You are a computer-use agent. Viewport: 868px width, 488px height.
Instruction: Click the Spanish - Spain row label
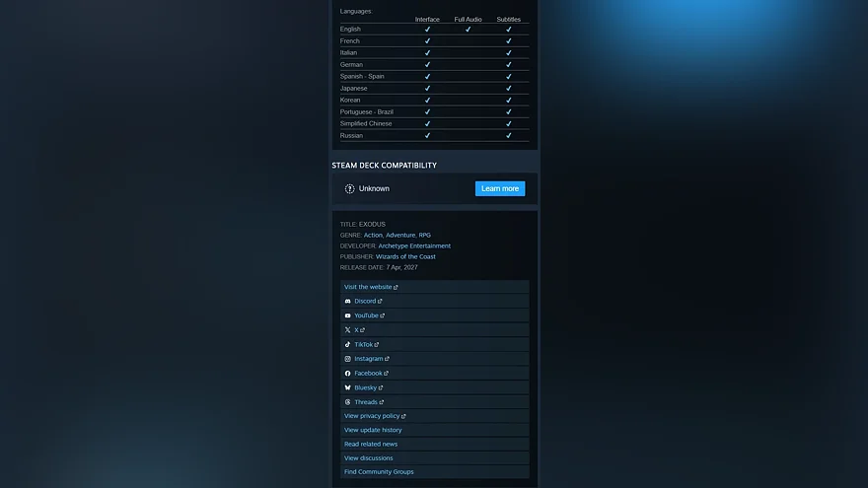pyautogui.click(x=361, y=76)
